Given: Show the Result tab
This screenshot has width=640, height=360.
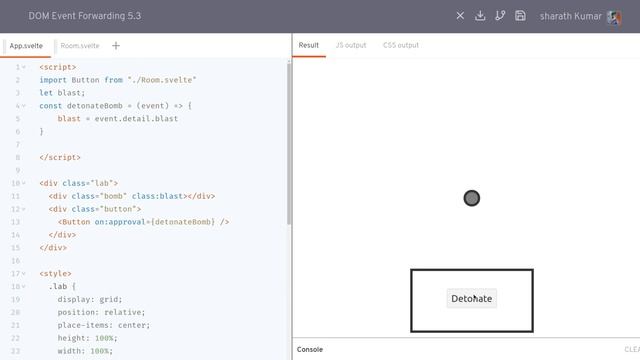Looking at the screenshot, I should [309, 45].
